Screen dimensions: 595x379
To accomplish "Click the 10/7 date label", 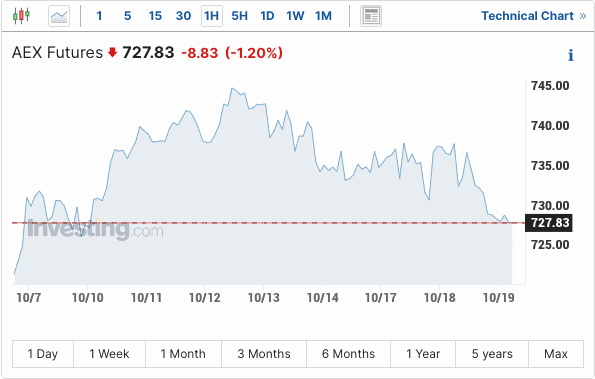I will click(x=28, y=298).
